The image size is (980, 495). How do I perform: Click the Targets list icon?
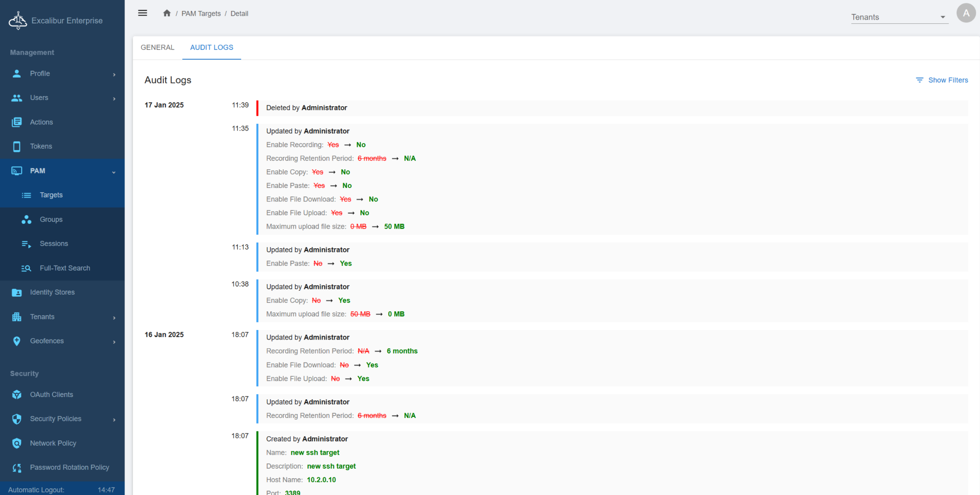tap(26, 195)
